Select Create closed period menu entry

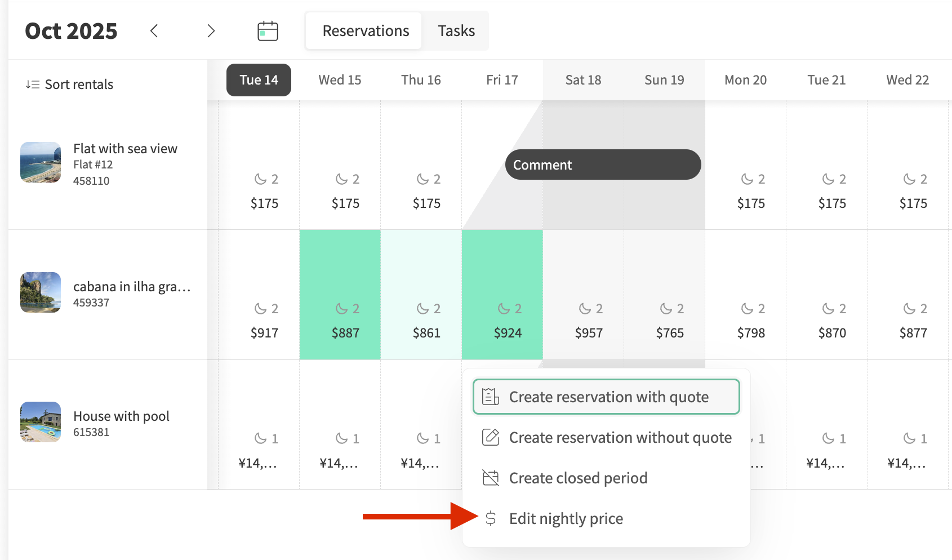[578, 478]
